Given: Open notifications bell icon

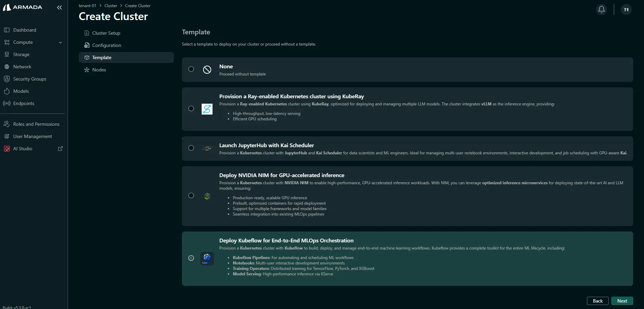Looking at the screenshot, I should coord(602,10).
